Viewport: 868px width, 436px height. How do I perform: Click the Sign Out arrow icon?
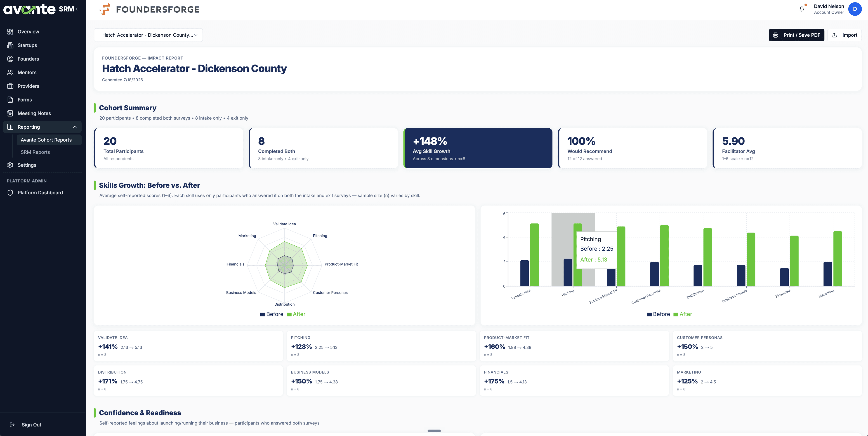pos(12,425)
